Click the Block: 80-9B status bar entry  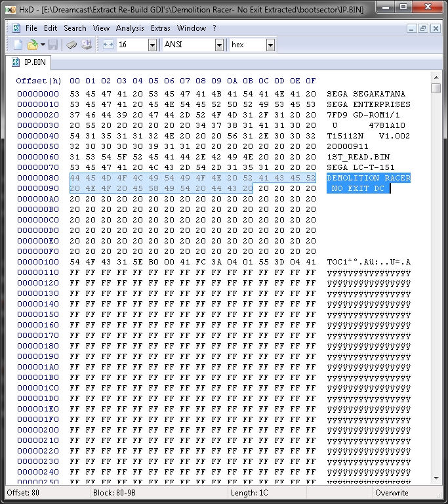114,493
